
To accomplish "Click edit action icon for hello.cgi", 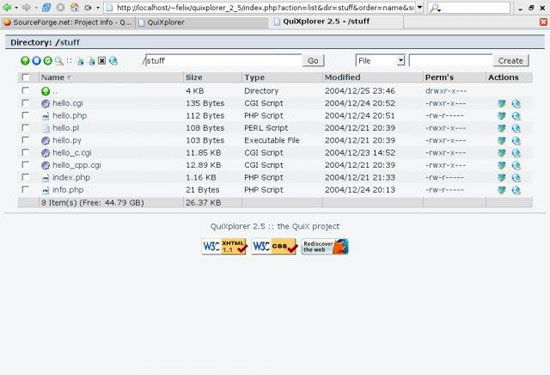I will [x=502, y=103].
